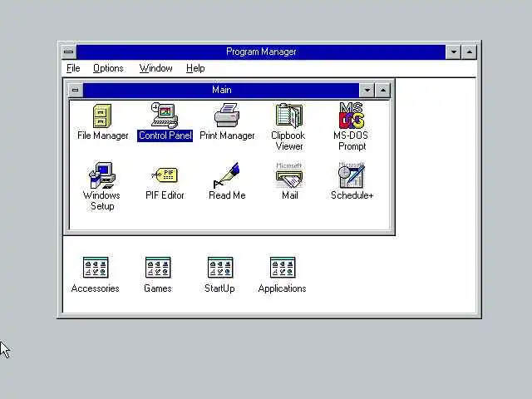The image size is (532, 399).
Task: Select the Microsoft Mail icon
Action: coord(289,175)
